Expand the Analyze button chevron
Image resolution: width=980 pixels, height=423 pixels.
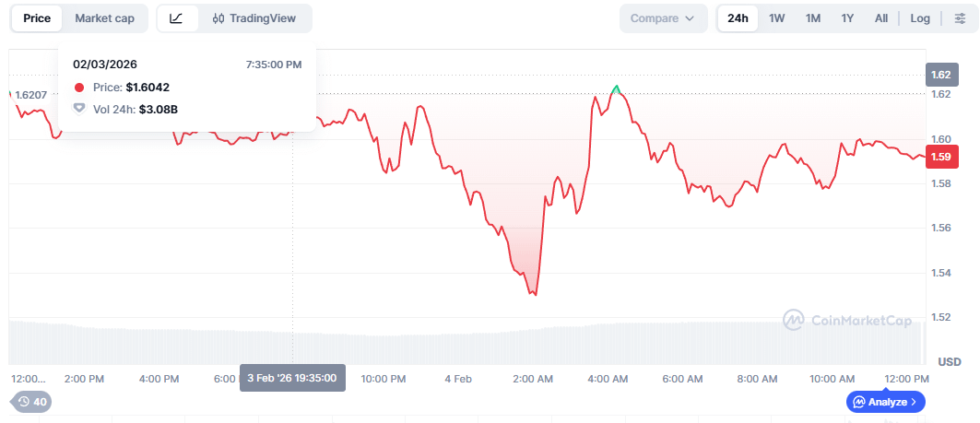point(914,402)
